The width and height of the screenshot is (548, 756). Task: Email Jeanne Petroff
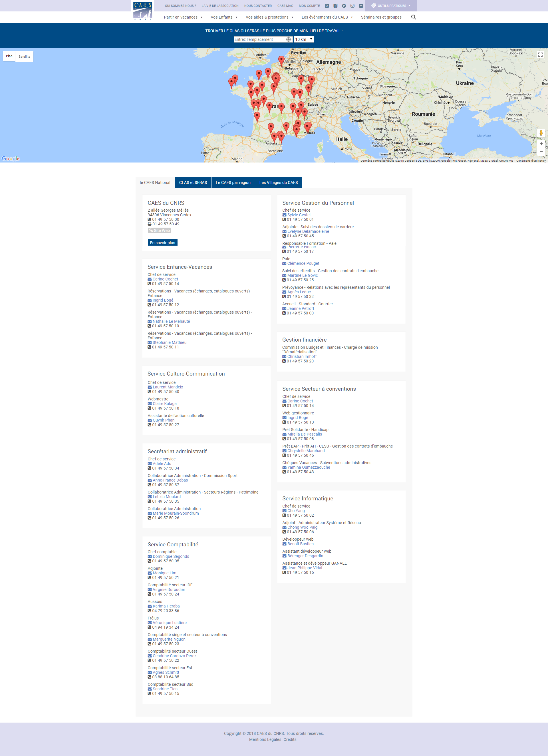(x=301, y=308)
